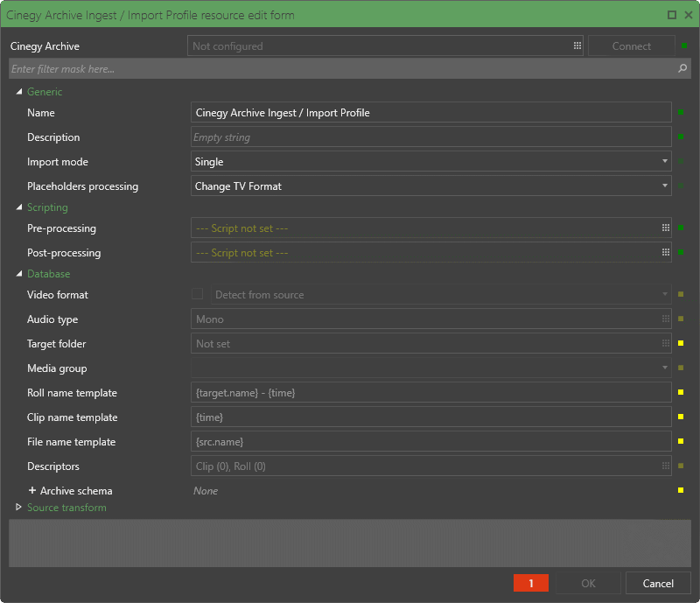Click the Audio type label
700x603 pixels.
(52, 319)
